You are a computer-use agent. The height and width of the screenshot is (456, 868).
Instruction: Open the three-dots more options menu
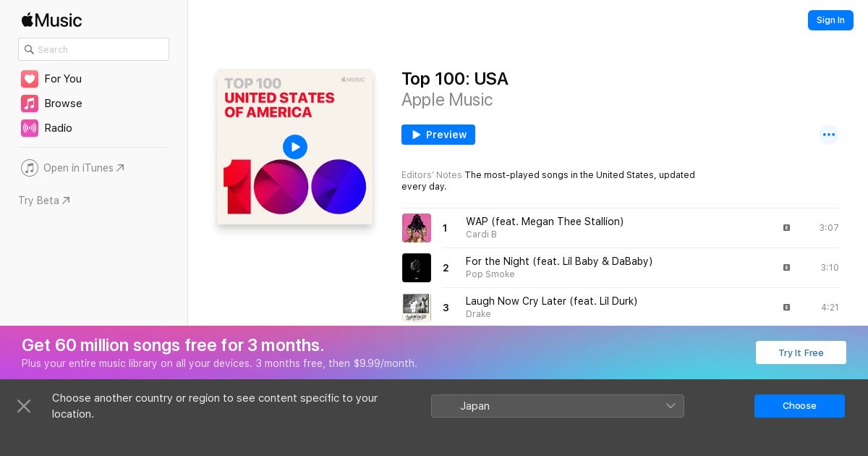pyautogui.click(x=829, y=135)
